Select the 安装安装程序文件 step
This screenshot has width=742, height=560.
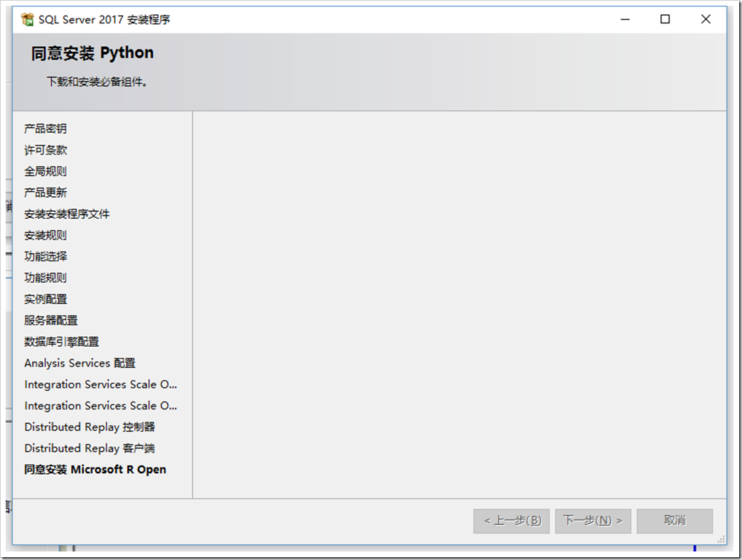point(67,214)
